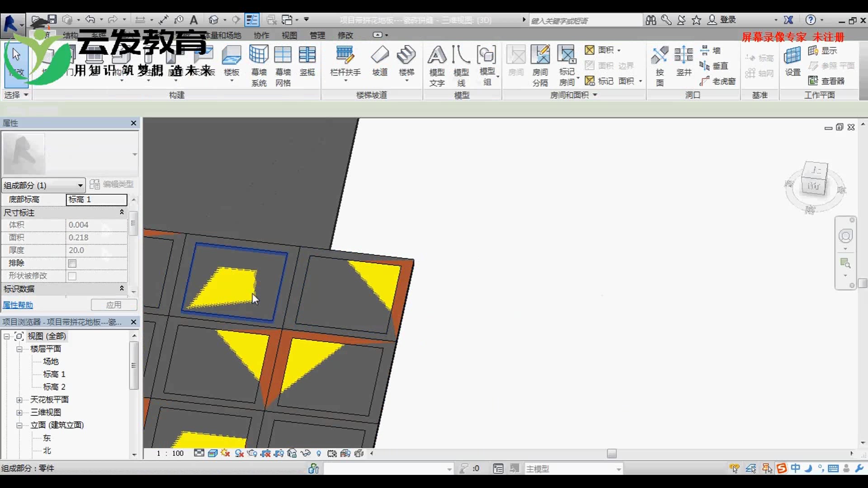Select the 楼板 (Floor) tool
This screenshot has width=868, height=488.
point(231,61)
